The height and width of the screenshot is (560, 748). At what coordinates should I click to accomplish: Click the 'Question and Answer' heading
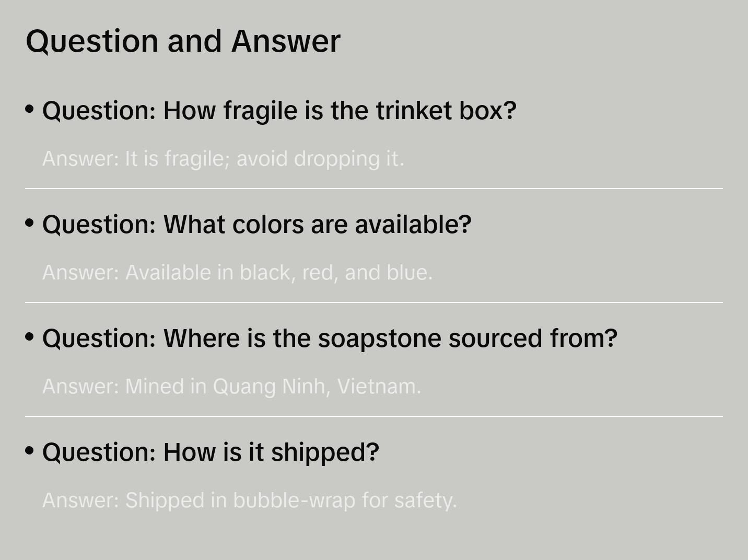pyautogui.click(x=183, y=41)
